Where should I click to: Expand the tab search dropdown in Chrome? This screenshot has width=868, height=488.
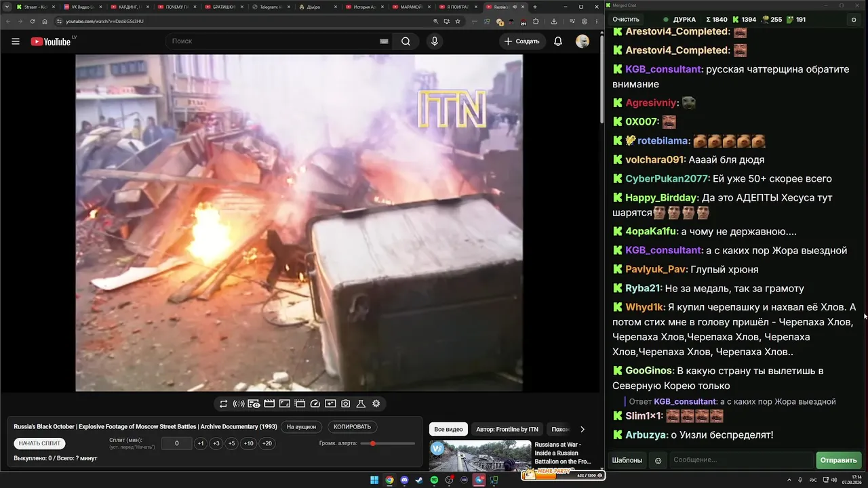point(6,7)
